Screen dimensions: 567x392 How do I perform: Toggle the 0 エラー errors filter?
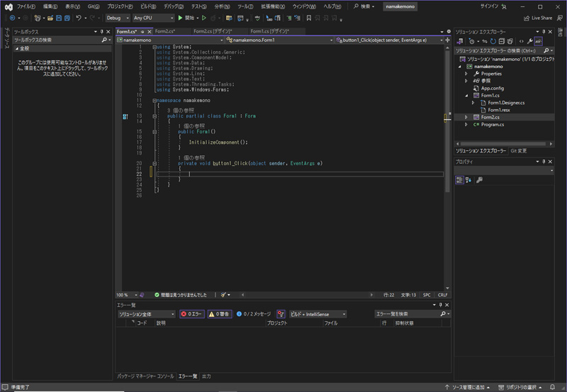(191, 314)
